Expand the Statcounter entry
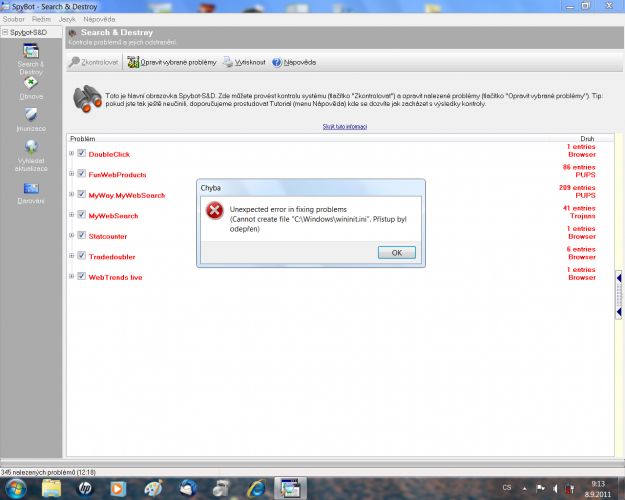This screenshot has width=625, height=500. (x=71, y=235)
